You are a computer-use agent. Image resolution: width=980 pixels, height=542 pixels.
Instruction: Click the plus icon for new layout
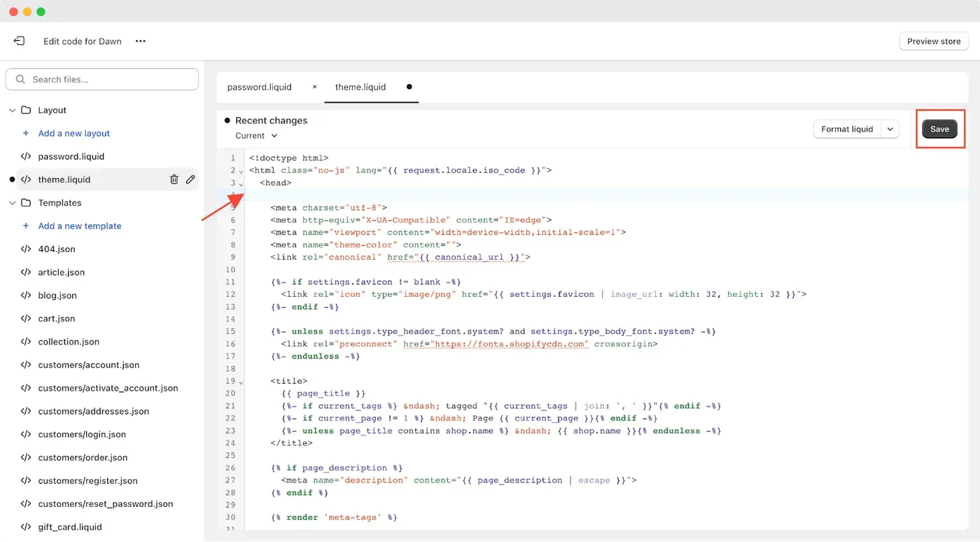[26, 133]
